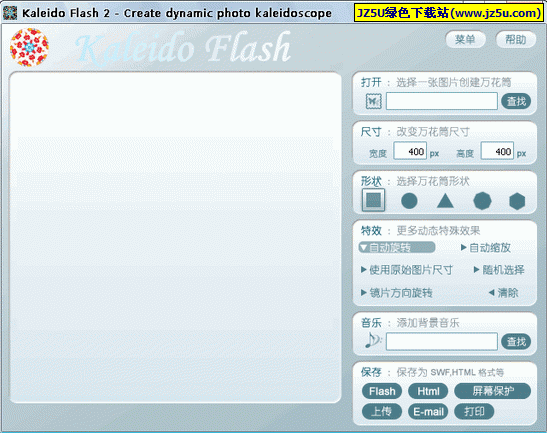Click the music note icon
Viewport: 547px width, 433px height.
point(373,341)
